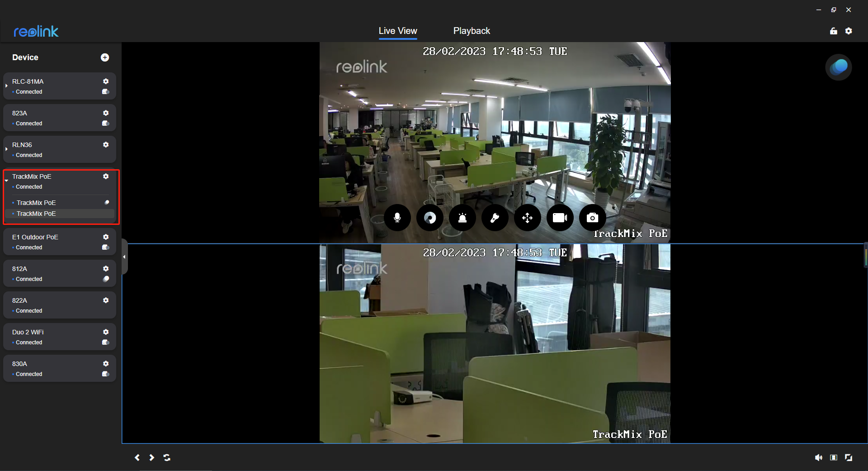Go to next page of live view
The height and width of the screenshot is (471, 868).
152,457
